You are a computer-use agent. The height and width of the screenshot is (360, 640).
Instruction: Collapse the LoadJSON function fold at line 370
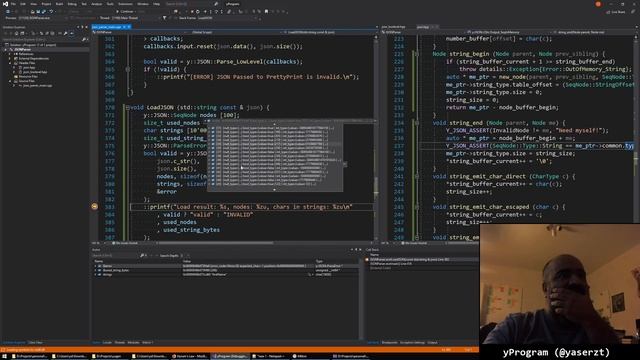[128, 108]
